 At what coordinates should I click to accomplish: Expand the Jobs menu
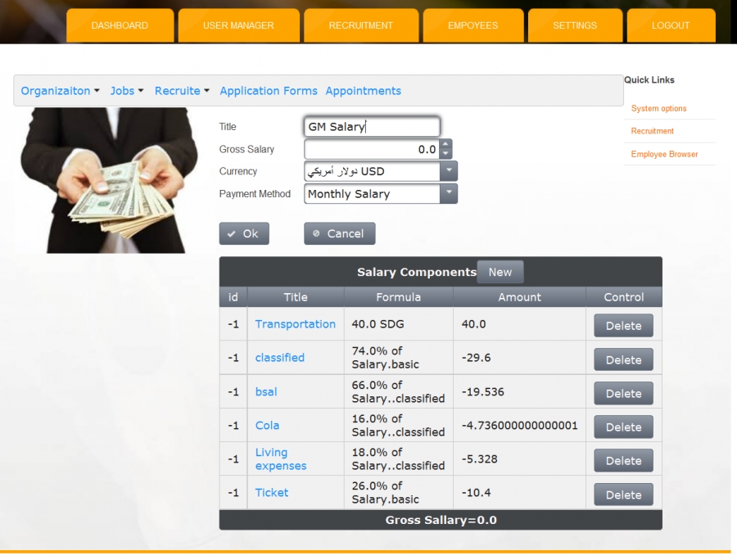(x=127, y=91)
